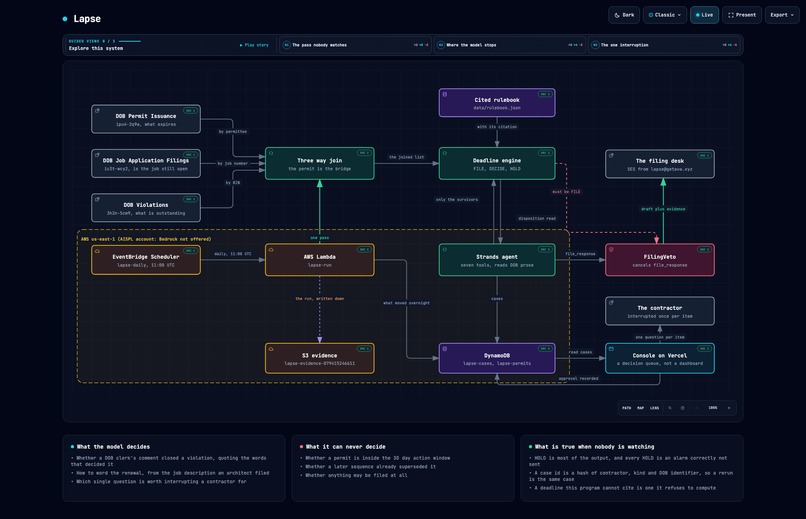Open guided view 'Where the model stops'
This screenshot has height=519, width=806.
tap(510, 45)
